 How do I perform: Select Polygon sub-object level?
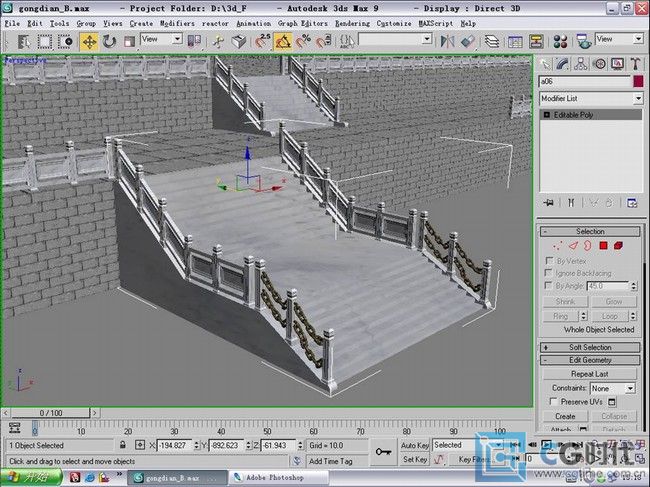tap(603, 246)
